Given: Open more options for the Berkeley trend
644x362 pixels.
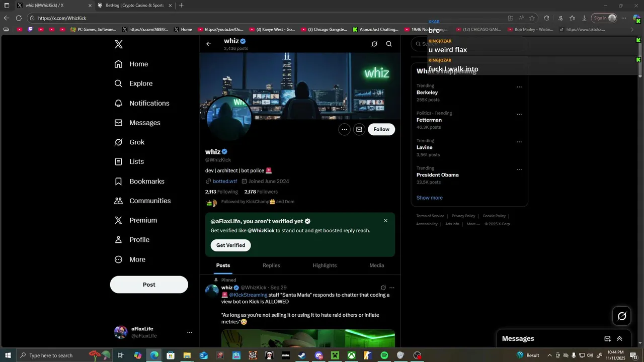Looking at the screenshot, I should coord(519,87).
